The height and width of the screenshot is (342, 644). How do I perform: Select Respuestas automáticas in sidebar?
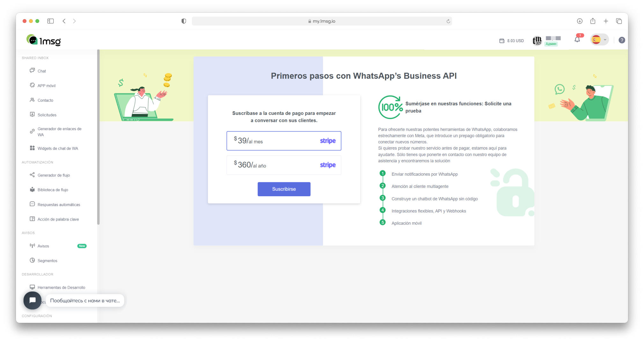pyautogui.click(x=59, y=204)
